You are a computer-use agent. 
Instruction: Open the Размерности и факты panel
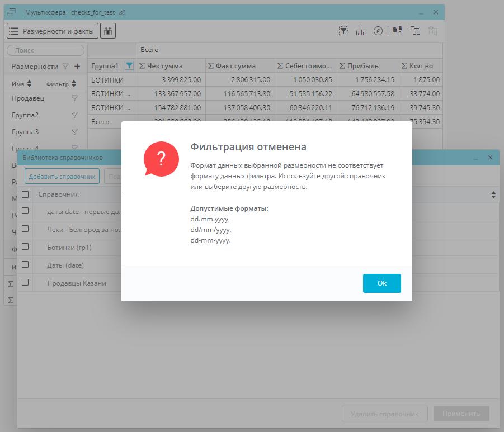tap(53, 31)
